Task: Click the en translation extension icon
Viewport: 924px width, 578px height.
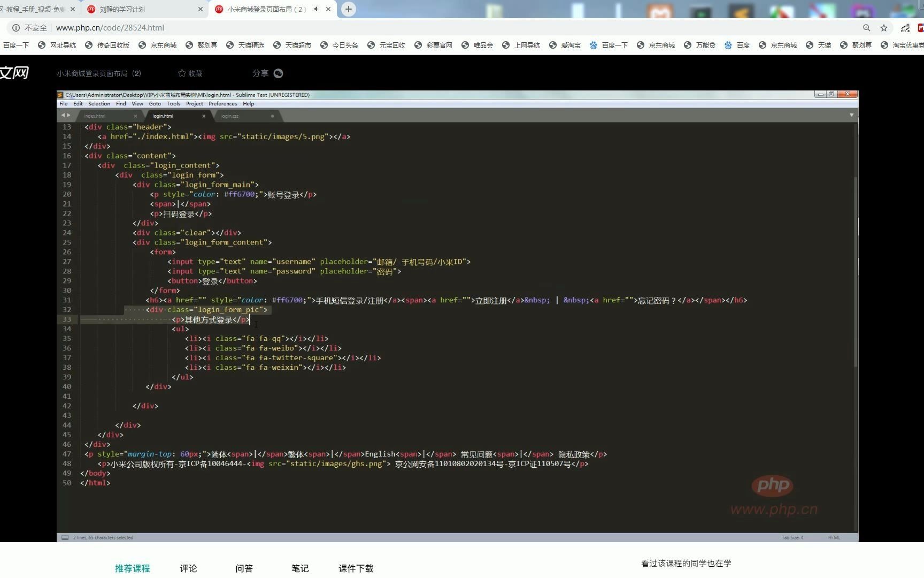Action: (905, 28)
